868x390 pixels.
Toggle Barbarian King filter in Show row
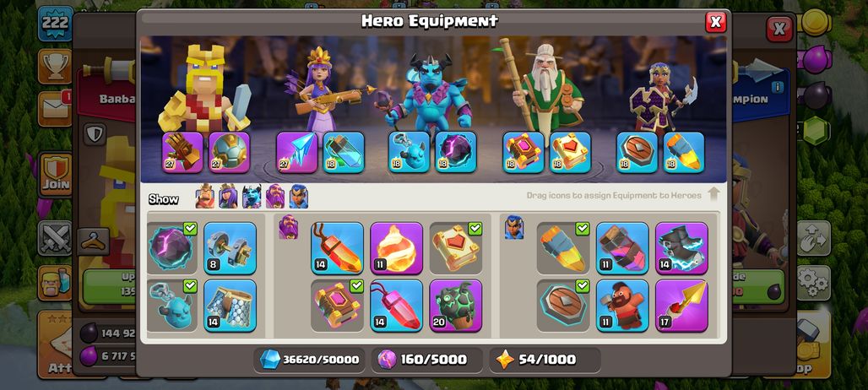(205, 196)
